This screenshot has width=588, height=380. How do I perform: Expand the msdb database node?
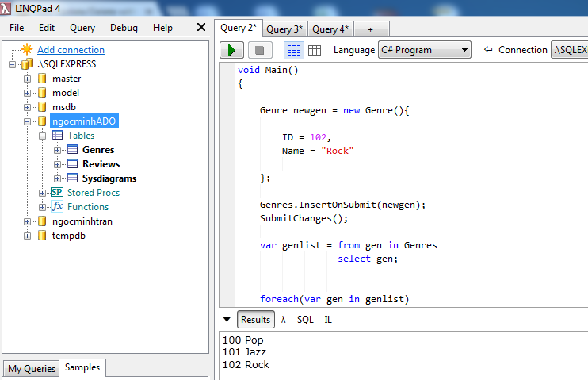[x=27, y=107]
